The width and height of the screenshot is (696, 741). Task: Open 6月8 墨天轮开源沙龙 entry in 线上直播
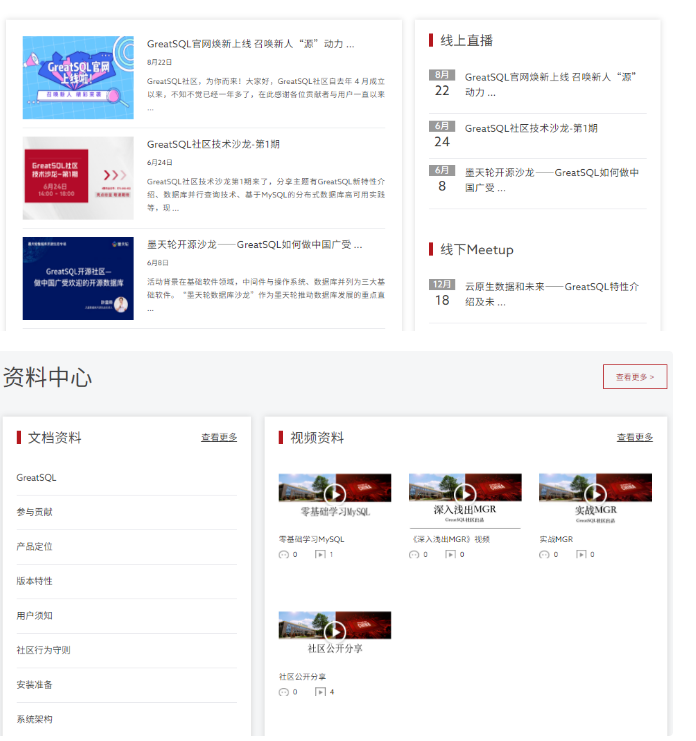point(537,180)
